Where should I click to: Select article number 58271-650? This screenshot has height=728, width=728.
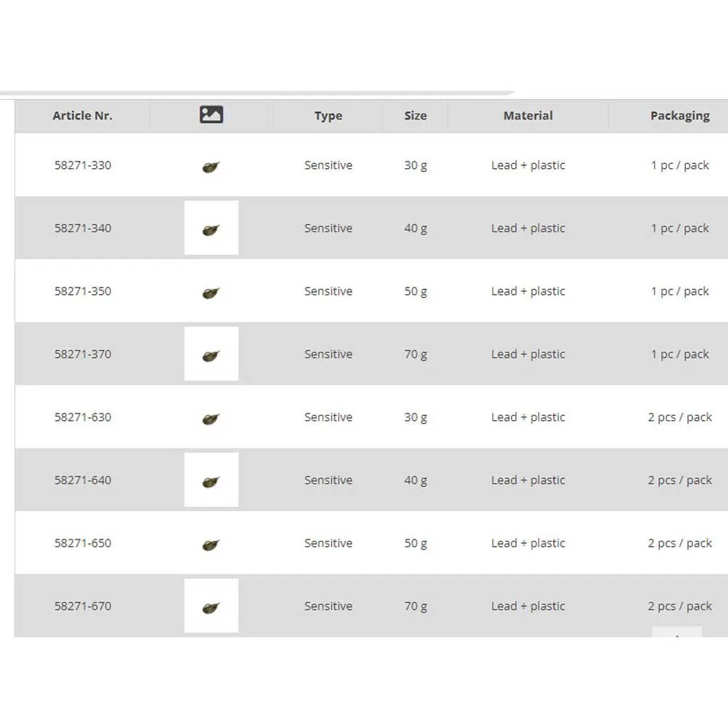point(83,543)
